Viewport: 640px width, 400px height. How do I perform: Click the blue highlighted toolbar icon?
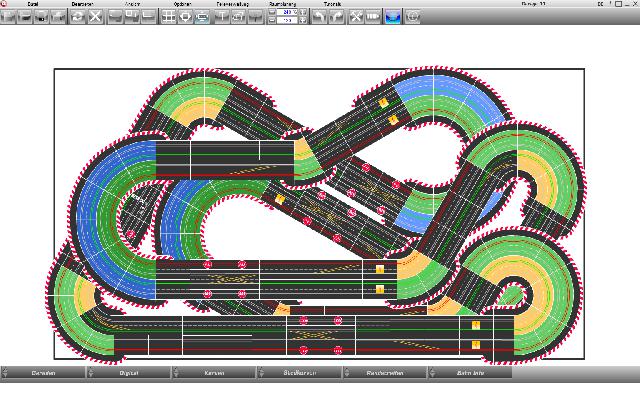tap(393, 18)
